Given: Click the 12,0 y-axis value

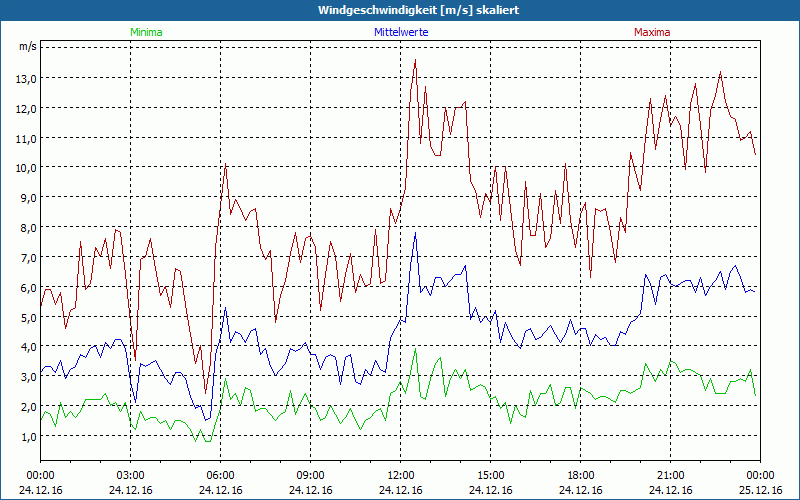Looking at the screenshot, I should pyautogui.click(x=28, y=108).
